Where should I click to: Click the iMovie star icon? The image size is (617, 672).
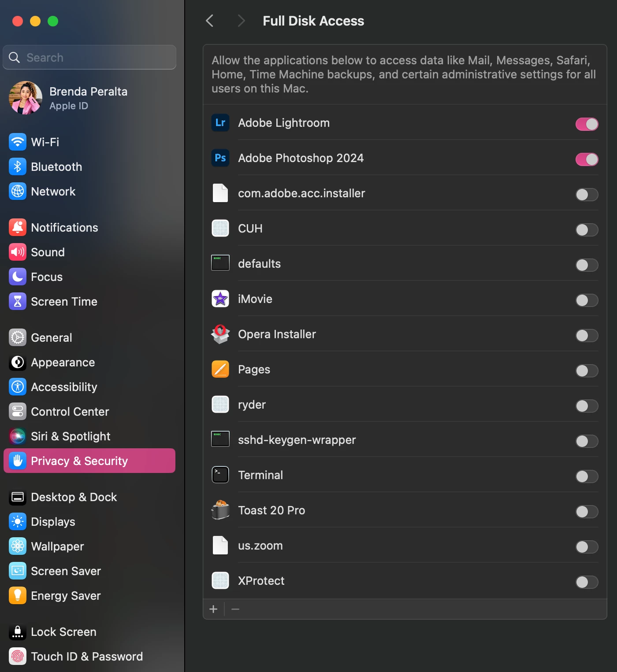tap(220, 299)
